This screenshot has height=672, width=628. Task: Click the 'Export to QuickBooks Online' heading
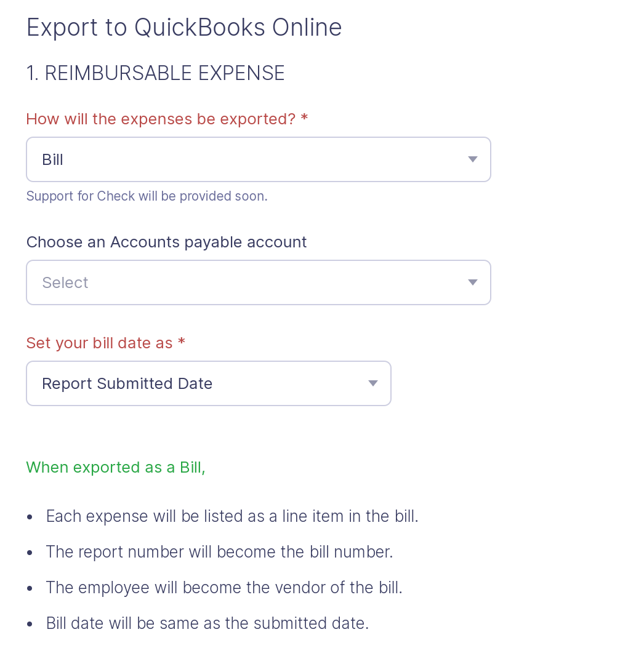click(x=183, y=27)
